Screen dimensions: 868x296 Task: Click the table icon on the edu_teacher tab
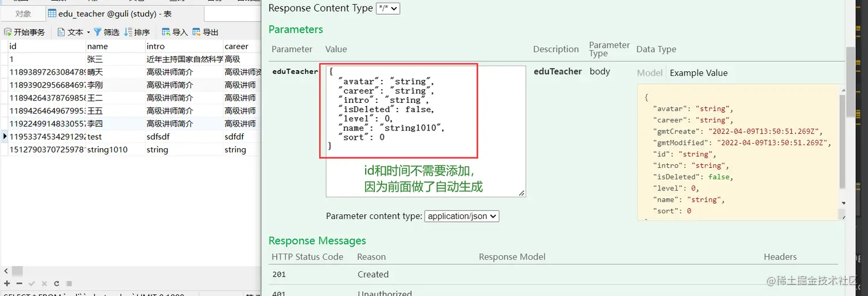(x=52, y=13)
